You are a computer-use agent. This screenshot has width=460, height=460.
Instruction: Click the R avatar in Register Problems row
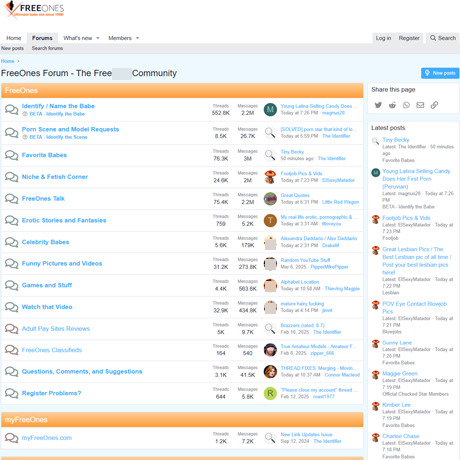click(x=270, y=393)
